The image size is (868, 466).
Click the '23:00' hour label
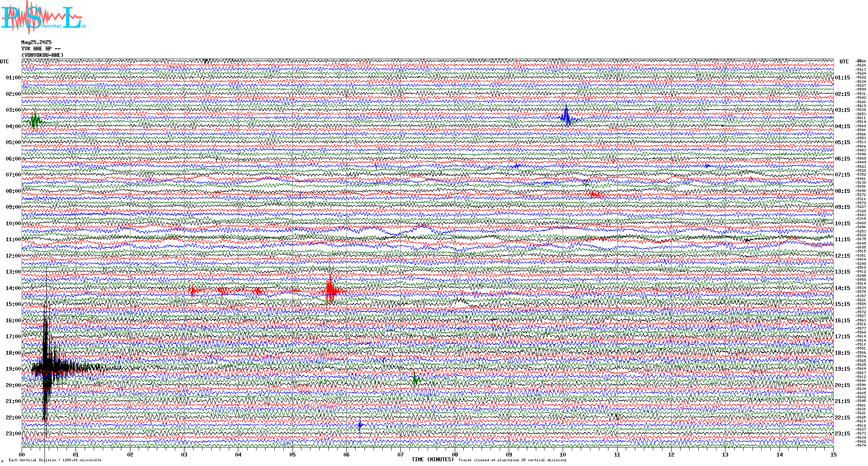pyautogui.click(x=13, y=434)
